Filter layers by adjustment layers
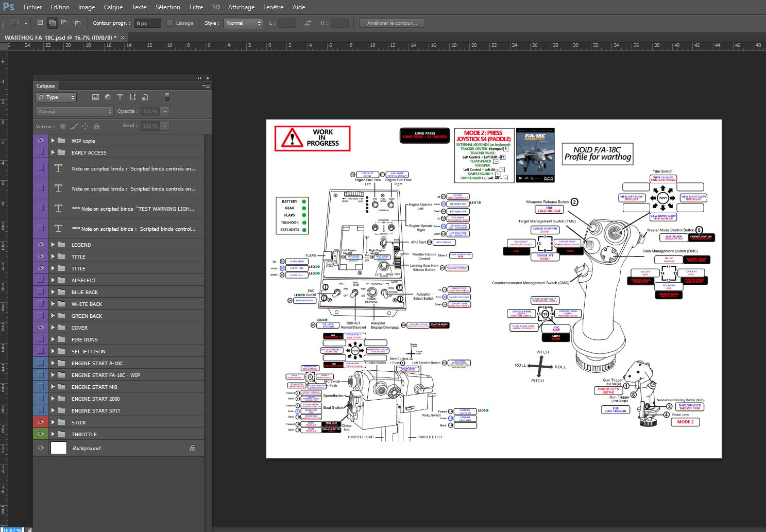The height and width of the screenshot is (532, 766). click(108, 97)
